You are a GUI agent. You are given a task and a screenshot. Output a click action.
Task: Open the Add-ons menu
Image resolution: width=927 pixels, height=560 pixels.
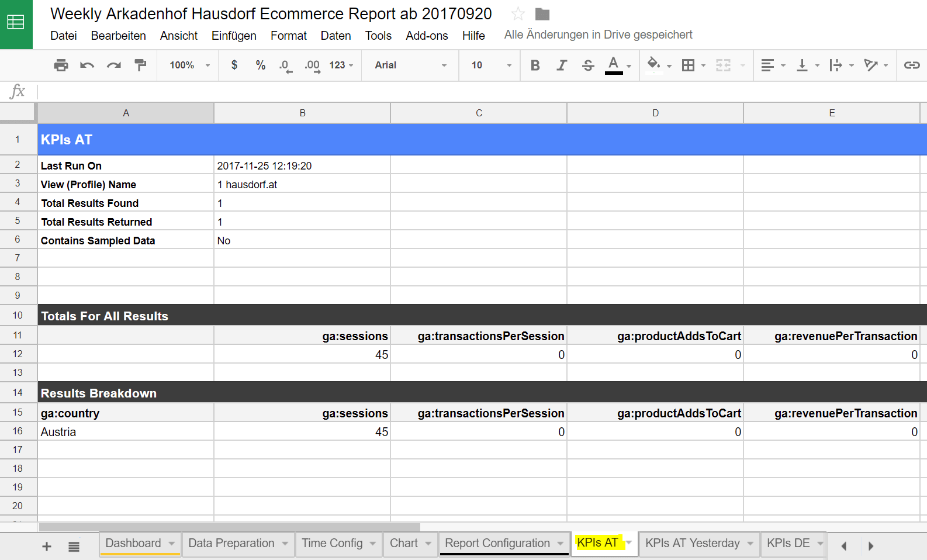click(427, 36)
